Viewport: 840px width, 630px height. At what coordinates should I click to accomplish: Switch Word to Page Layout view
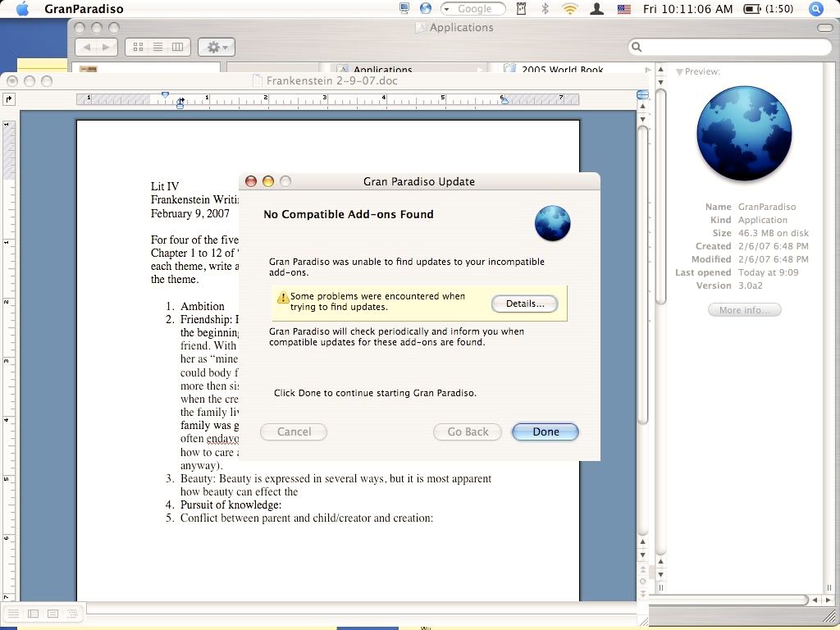coord(52,614)
